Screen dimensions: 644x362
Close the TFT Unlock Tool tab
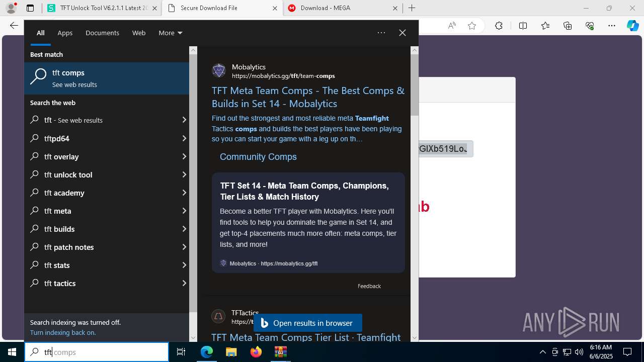[154, 8]
